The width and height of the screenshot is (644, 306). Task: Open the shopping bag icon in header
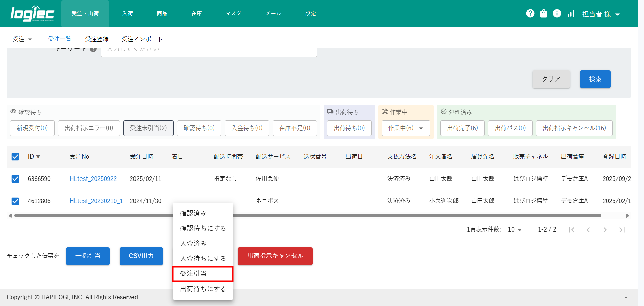pos(544,13)
